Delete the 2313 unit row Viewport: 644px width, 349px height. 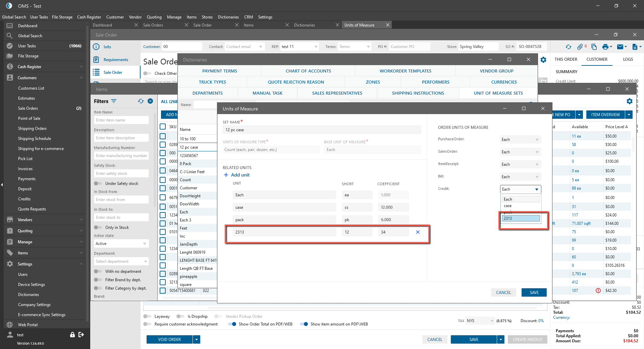(418, 232)
